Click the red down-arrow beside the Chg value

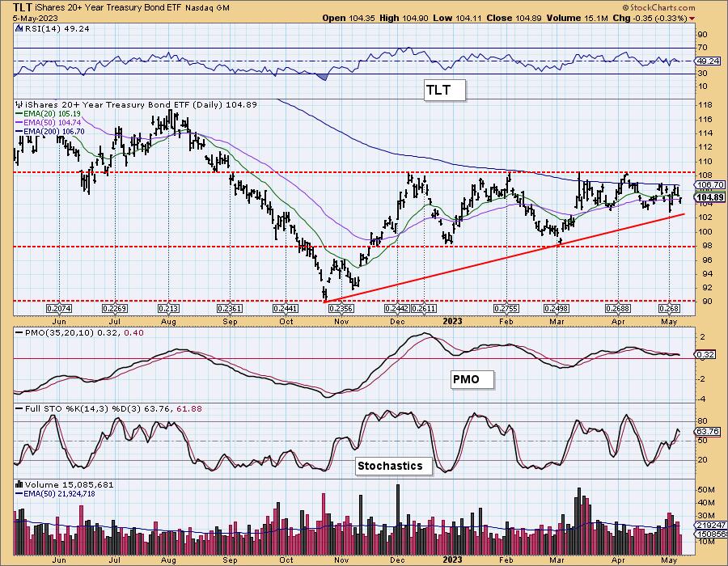click(x=692, y=19)
